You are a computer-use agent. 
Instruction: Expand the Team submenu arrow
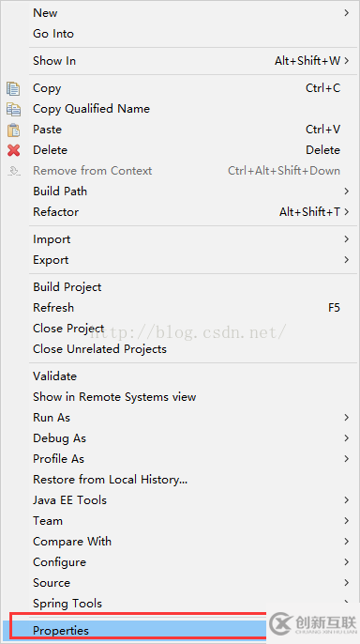point(347,521)
